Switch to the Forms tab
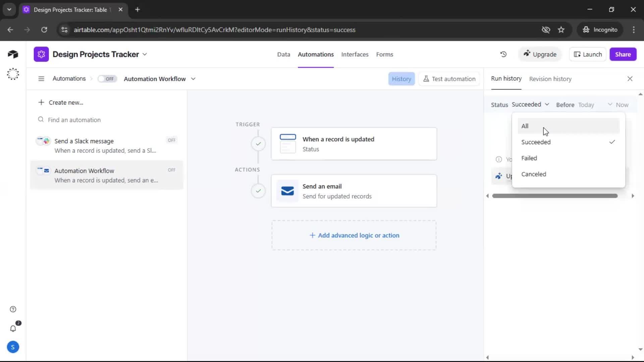Screen dimensions: 644x362 [x=384, y=54]
